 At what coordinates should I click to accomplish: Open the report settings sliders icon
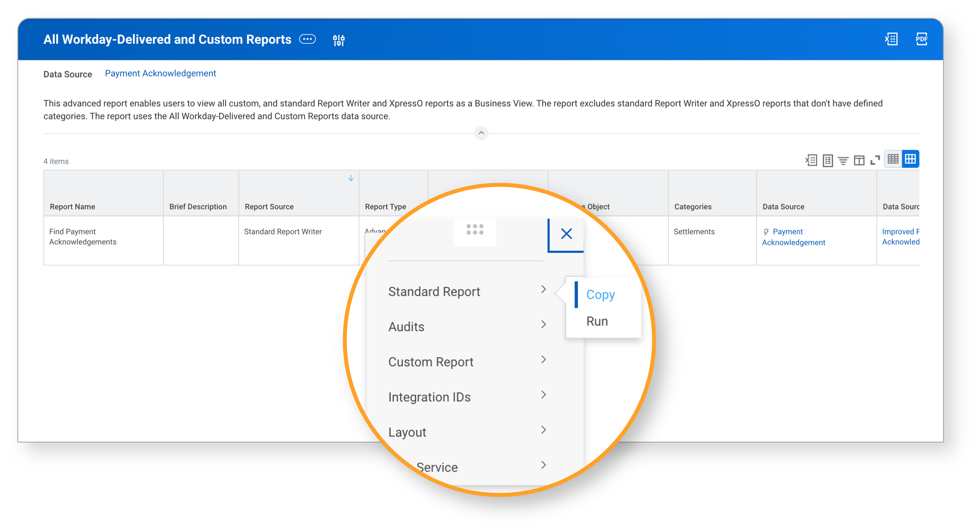pyautogui.click(x=339, y=40)
